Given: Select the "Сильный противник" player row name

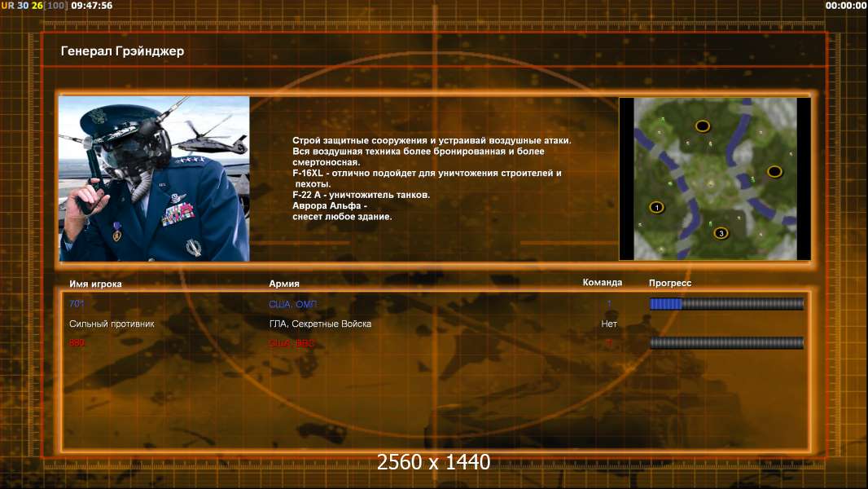Looking at the screenshot, I should pyautogui.click(x=112, y=324).
